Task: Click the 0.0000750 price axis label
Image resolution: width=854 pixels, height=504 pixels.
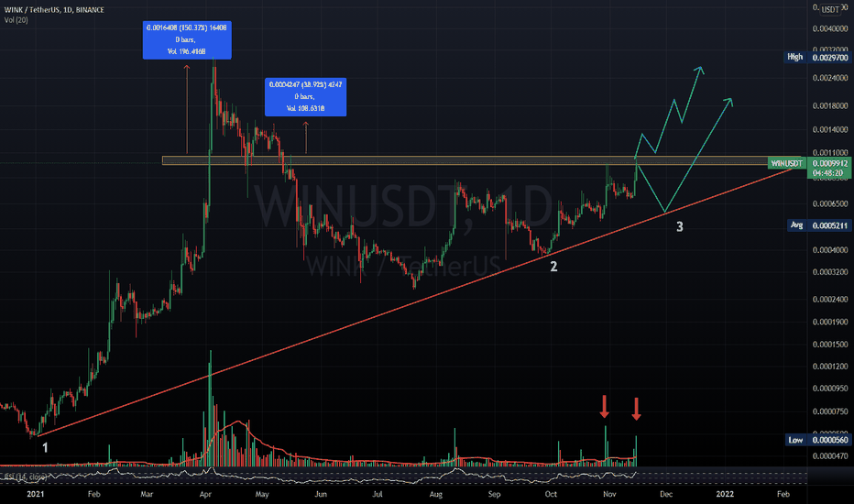Action: 830,411
